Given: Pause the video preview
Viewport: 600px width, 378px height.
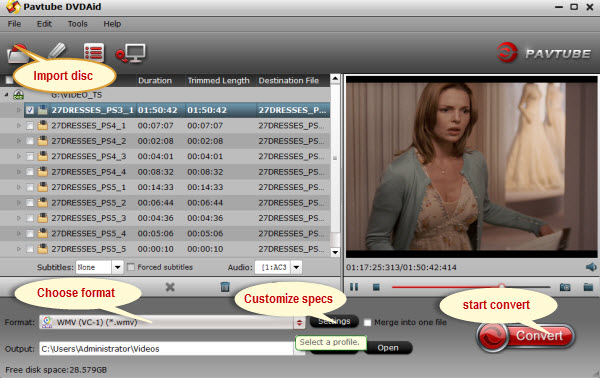Looking at the screenshot, I should coord(354,287).
